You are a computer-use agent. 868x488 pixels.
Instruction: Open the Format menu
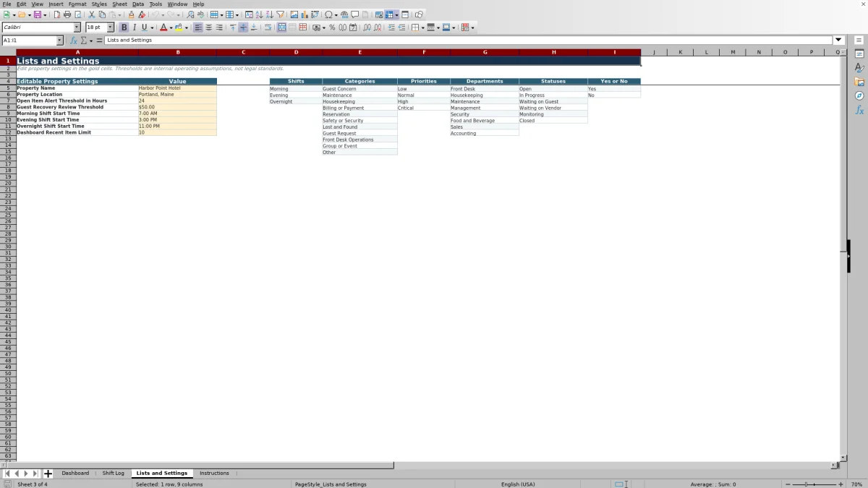[x=77, y=4]
